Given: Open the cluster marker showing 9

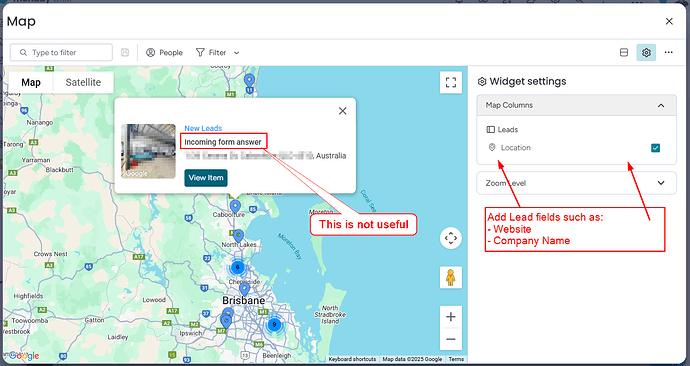Looking at the screenshot, I should click(x=274, y=325).
